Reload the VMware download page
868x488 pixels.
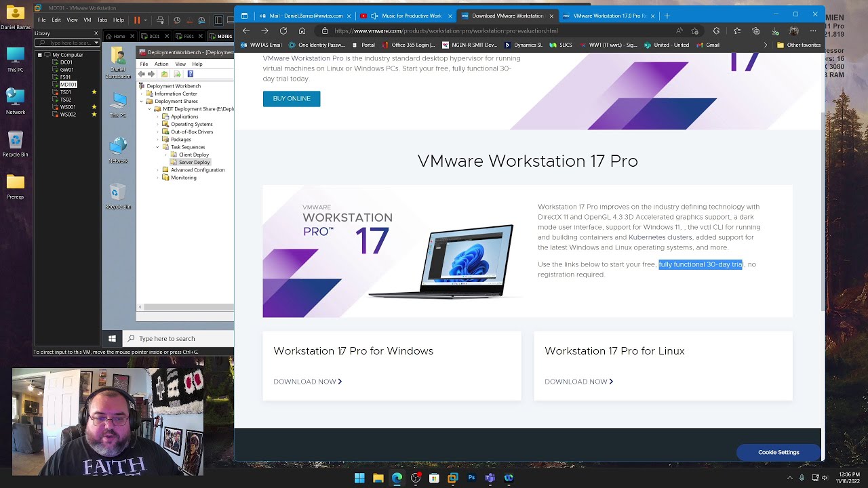pyautogui.click(x=283, y=30)
